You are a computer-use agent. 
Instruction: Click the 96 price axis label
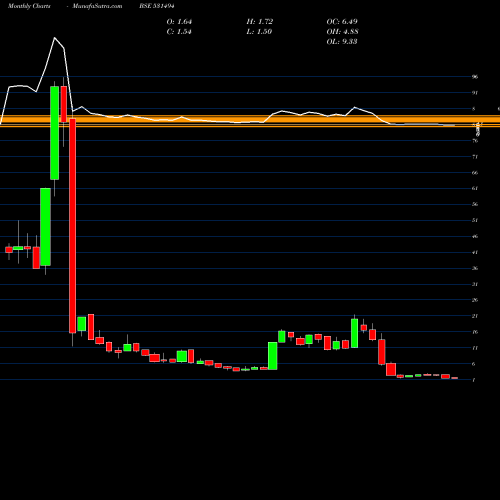(x=475, y=77)
